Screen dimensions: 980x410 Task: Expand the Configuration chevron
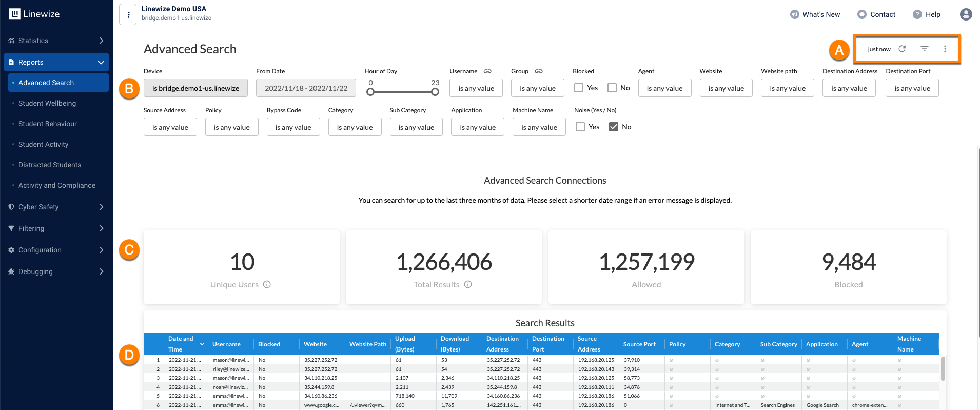[101, 250]
